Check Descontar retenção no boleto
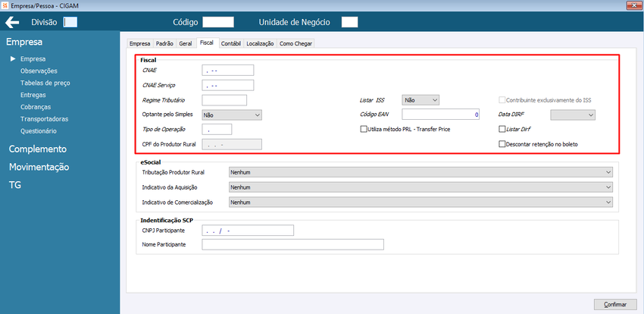The image size is (644, 314). click(502, 144)
